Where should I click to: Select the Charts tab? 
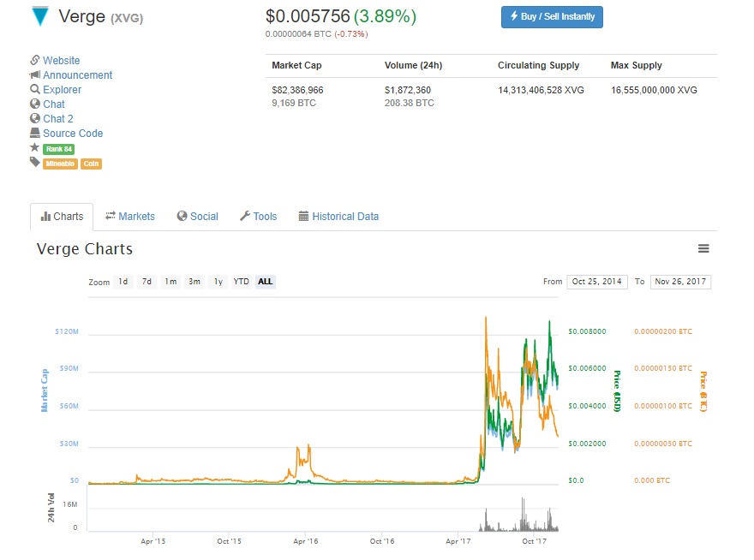point(62,217)
